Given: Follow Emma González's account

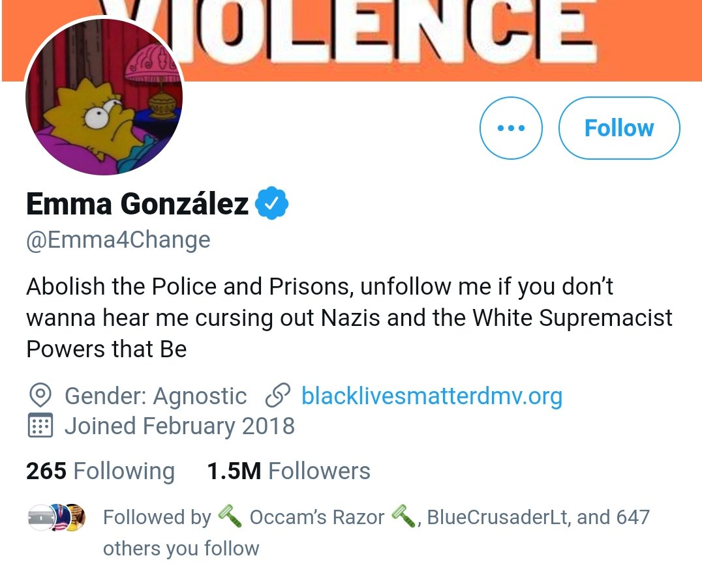Looking at the screenshot, I should (619, 128).
